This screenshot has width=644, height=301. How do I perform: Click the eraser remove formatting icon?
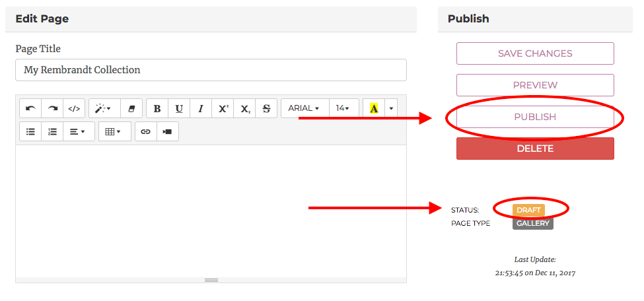pyautogui.click(x=131, y=108)
